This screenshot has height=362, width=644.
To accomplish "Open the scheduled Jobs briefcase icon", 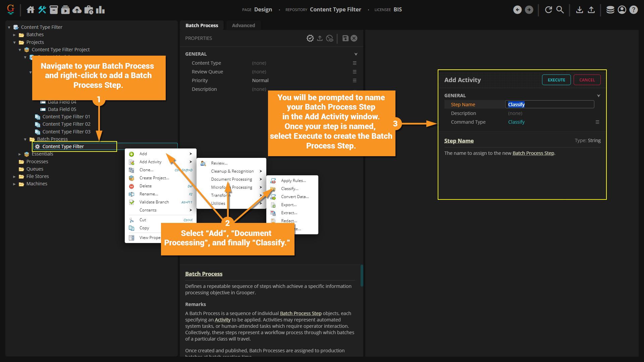I will pyautogui.click(x=89, y=10).
